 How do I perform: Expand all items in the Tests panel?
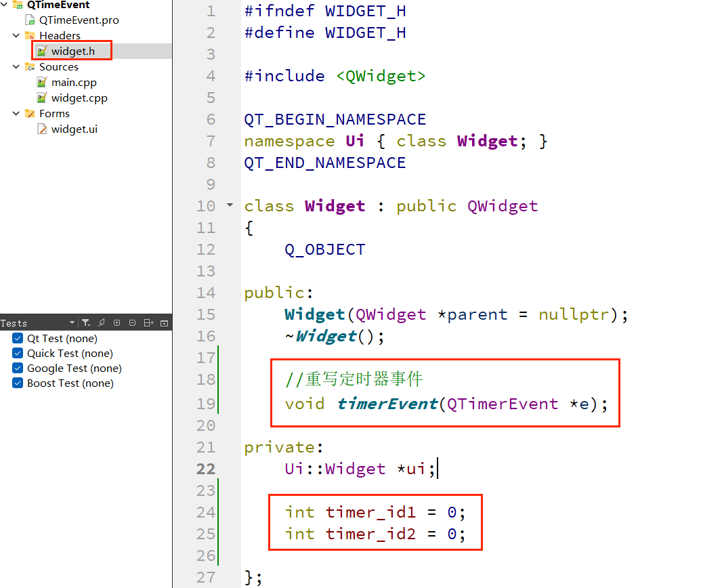click(x=116, y=323)
